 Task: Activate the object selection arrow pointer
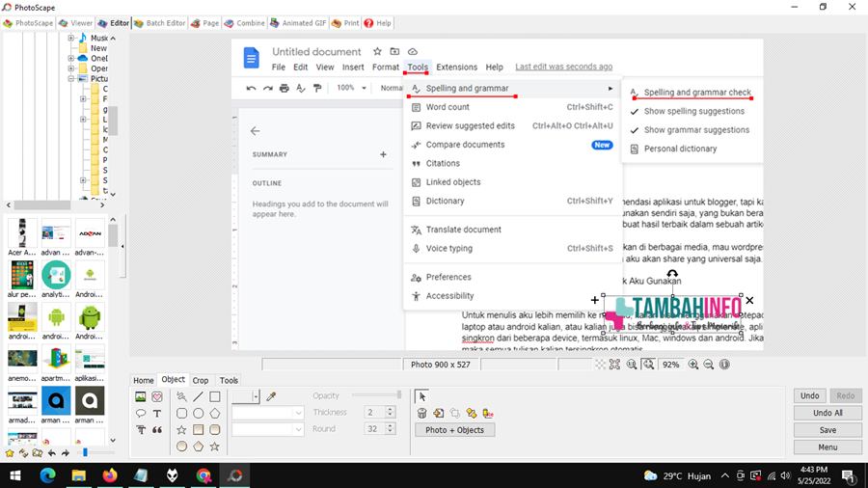[421, 396]
